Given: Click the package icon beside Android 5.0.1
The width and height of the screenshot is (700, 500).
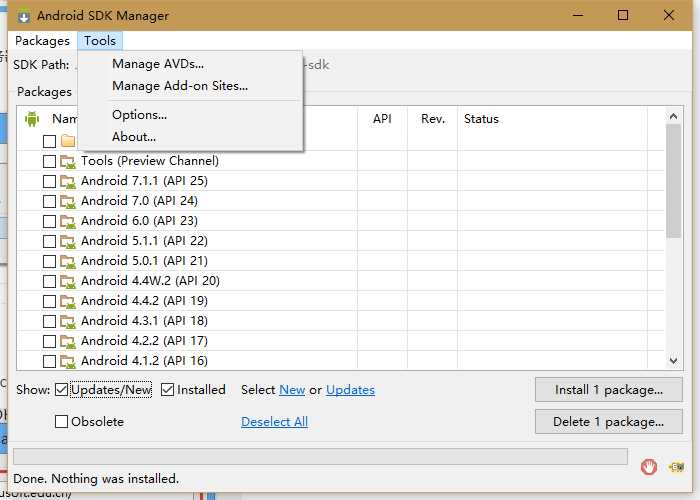Looking at the screenshot, I should 68,262.
